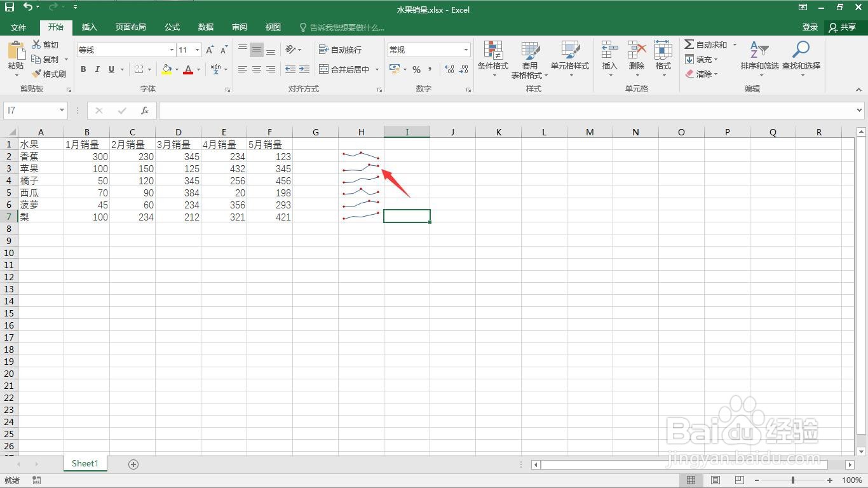
Task: Open the number format dropdown showing 常规
Action: coord(466,50)
